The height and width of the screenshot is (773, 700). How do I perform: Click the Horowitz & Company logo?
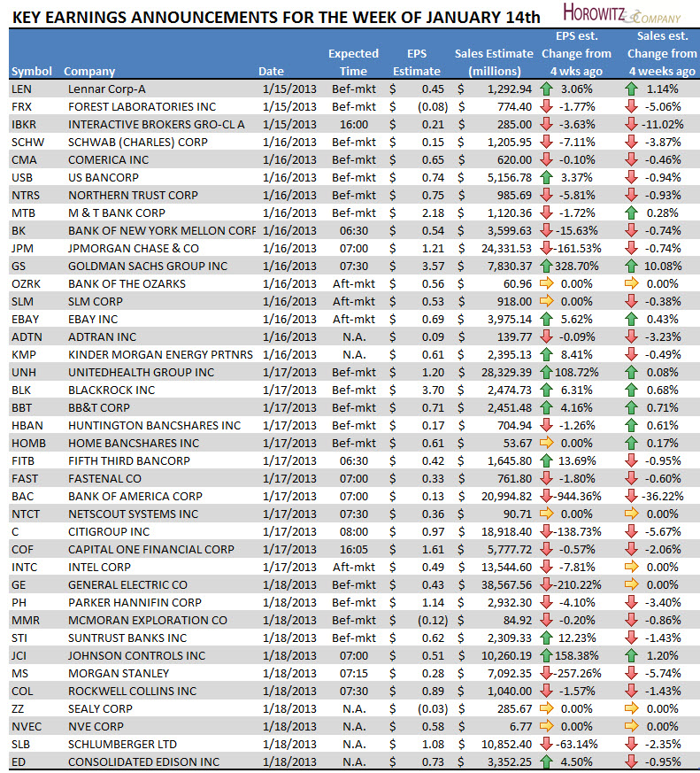pyautogui.click(x=622, y=13)
